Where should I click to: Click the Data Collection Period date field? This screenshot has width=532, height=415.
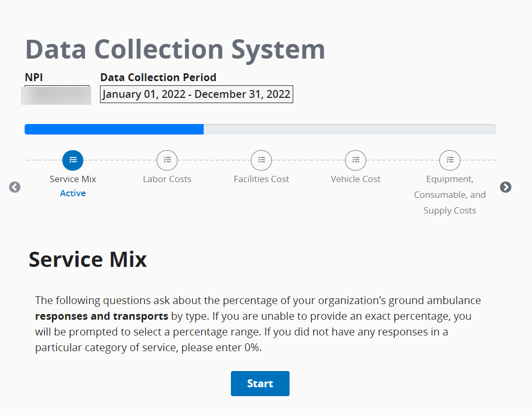pos(196,94)
